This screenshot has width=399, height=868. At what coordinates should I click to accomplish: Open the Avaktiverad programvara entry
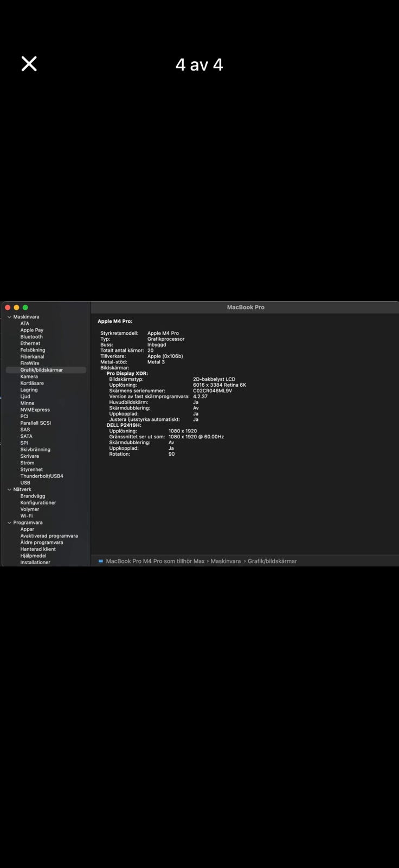[49, 536]
